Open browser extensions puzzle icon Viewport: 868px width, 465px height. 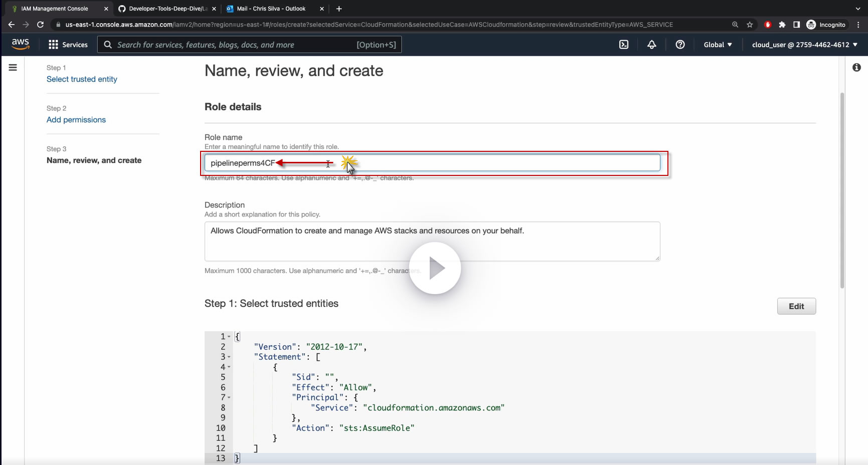pyautogui.click(x=782, y=25)
